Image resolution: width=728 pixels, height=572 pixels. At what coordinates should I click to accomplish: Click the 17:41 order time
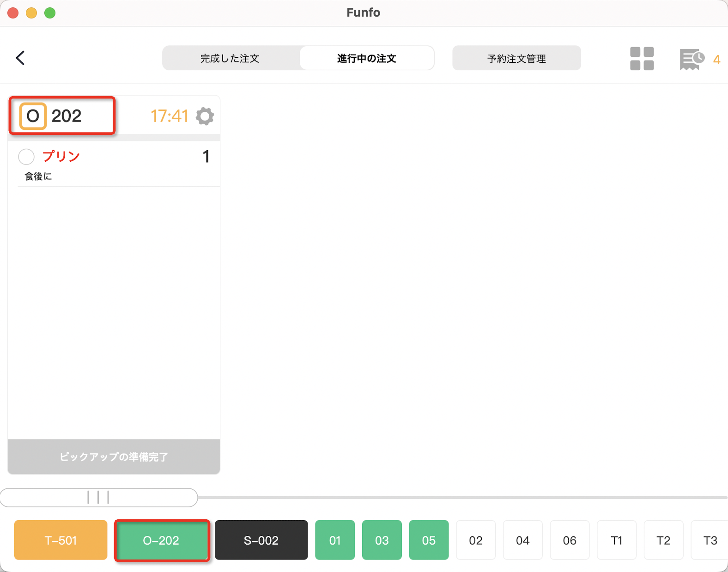(x=169, y=116)
